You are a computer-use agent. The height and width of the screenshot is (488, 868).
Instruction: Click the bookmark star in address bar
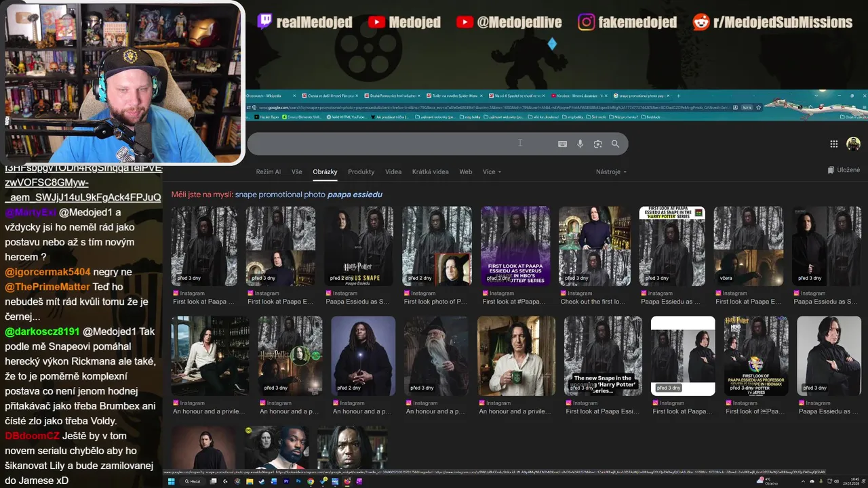tap(758, 107)
